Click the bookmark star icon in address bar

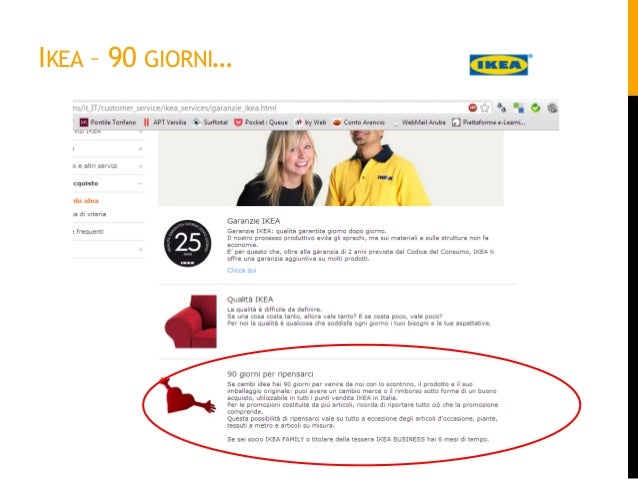484,108
